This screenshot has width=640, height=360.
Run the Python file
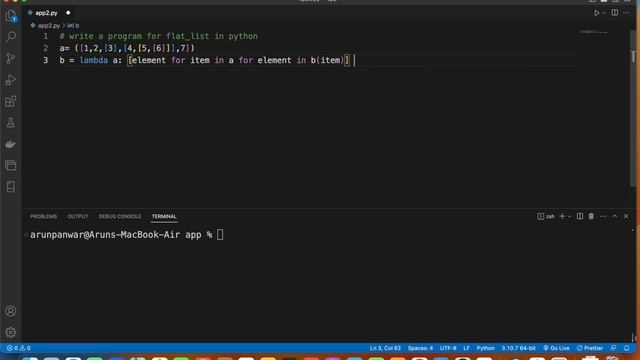coord(596,13)
